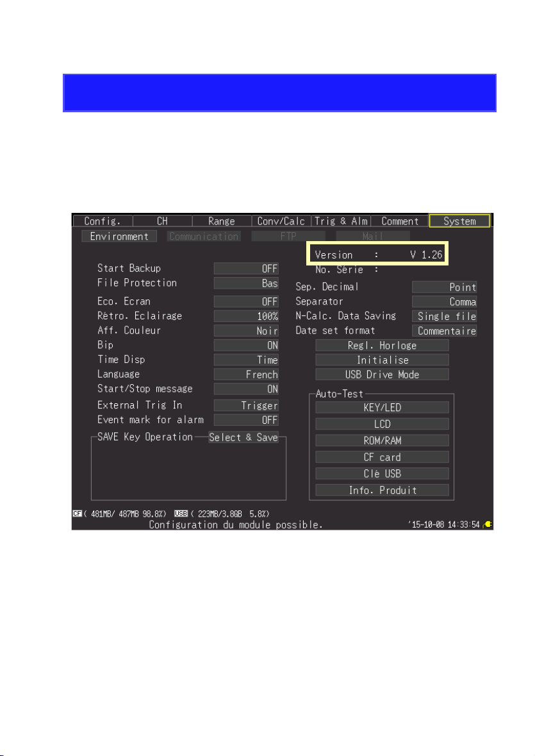Click 'Configuration du module possible.' message
This screenshot has width=535, height=756.
(x=236, y=525)
